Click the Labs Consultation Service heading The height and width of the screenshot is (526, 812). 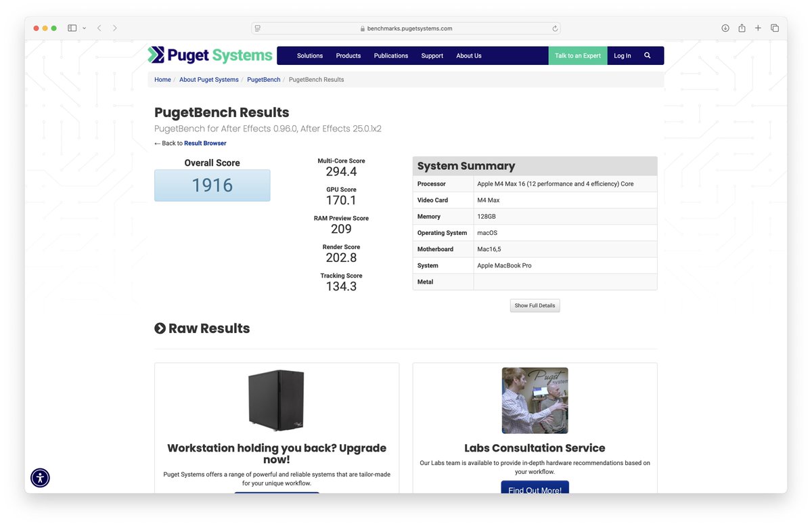pos(535,448)
